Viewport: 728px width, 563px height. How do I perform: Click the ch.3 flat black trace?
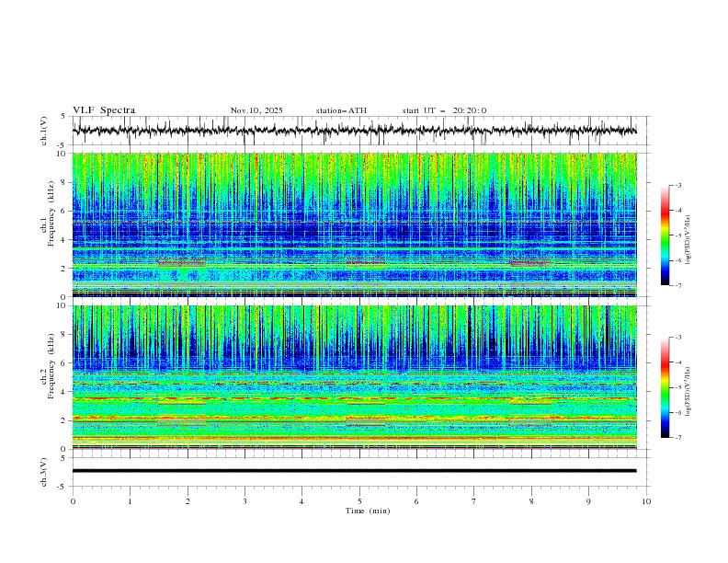pos(354,471)
